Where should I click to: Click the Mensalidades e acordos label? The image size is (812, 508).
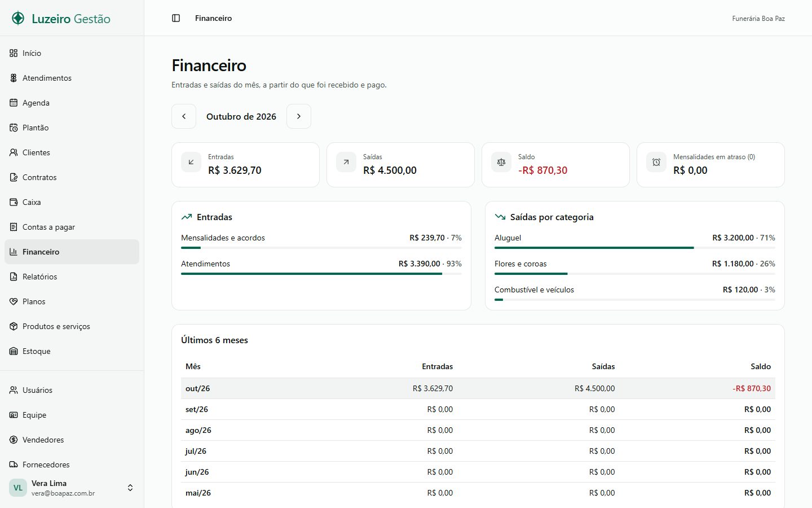coord(223,238)
